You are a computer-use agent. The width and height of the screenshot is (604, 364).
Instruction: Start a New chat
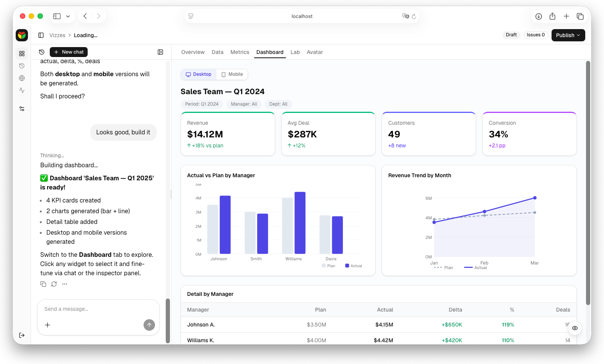[x=69, y=52]
